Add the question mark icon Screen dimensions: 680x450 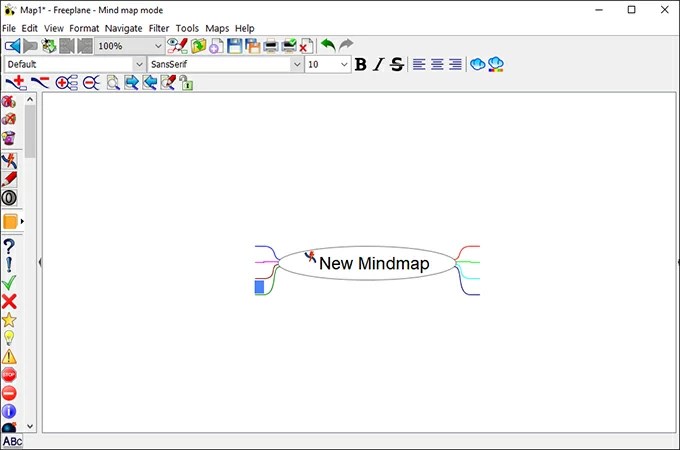(9, 246)
